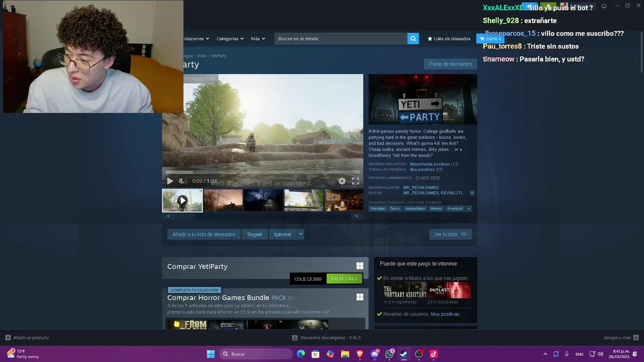Image resolution: width=644 pixels, height=362 pixels.
Task: Expand the Ignorar options dropdown arrow
Action: [x=301, y=234]
